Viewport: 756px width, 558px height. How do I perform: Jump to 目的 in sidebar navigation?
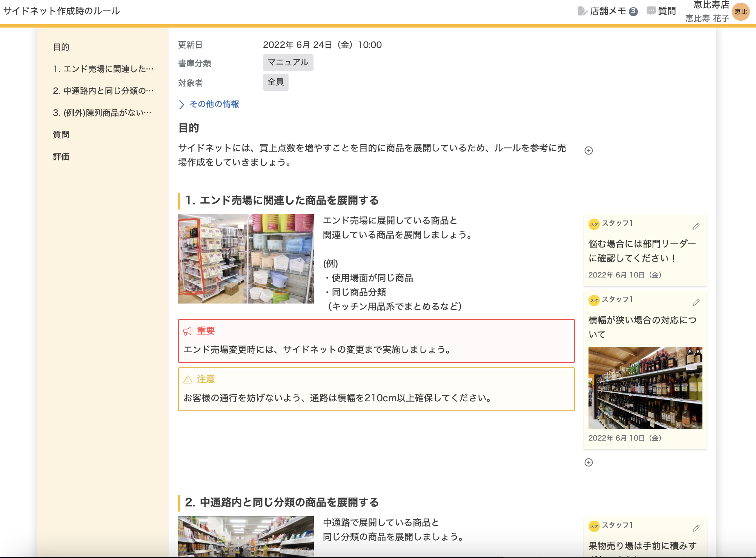pos(61,47)
